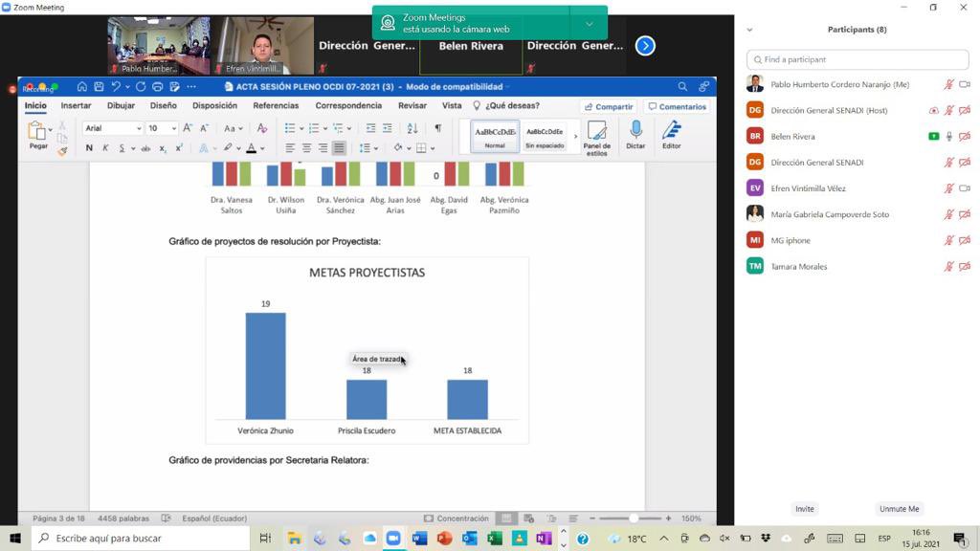980x551 pixels.
Task: Toggle underline (S) formatting
Action: pyautogui.click(x=122, y=148)
